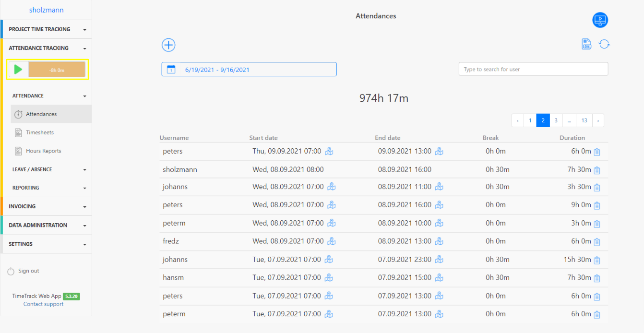Go to page 3 of attendances
Screen dimensions: 644x333
click(x=556, y=120)
